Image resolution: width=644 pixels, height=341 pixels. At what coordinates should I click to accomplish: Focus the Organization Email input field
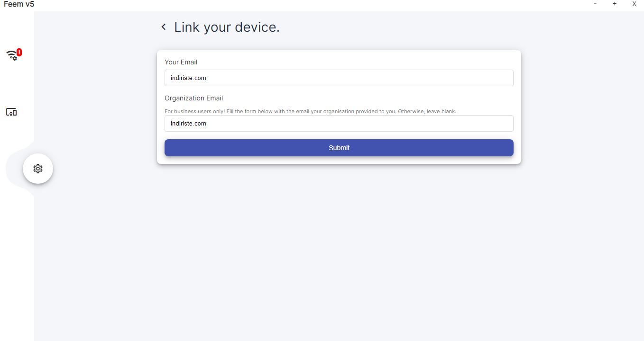pyautogui.click(x=339, y=124)
